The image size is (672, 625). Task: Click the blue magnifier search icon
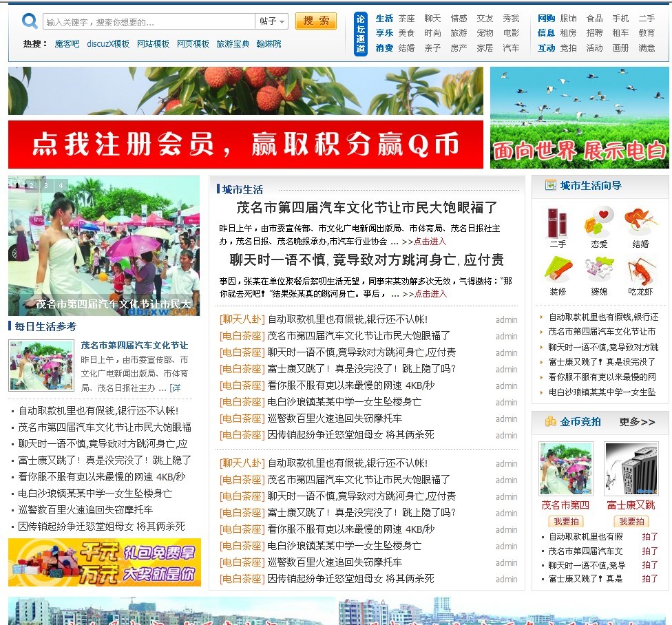coord(30,21)
